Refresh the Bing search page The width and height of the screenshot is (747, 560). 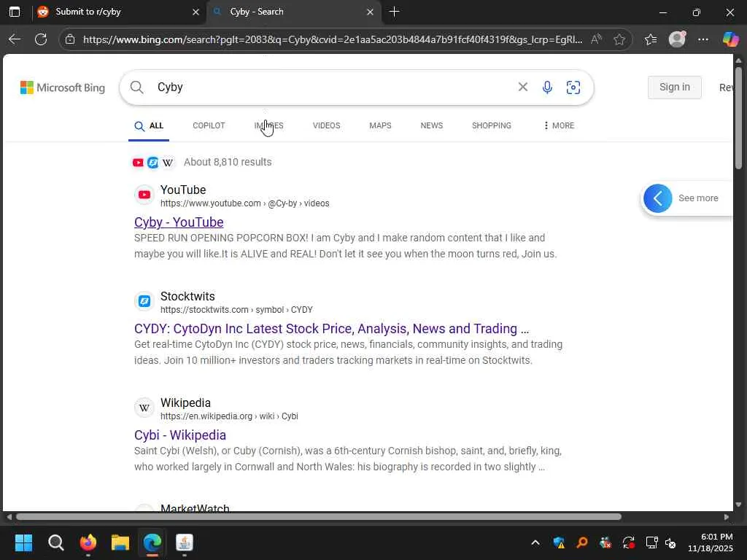point(41,39)
